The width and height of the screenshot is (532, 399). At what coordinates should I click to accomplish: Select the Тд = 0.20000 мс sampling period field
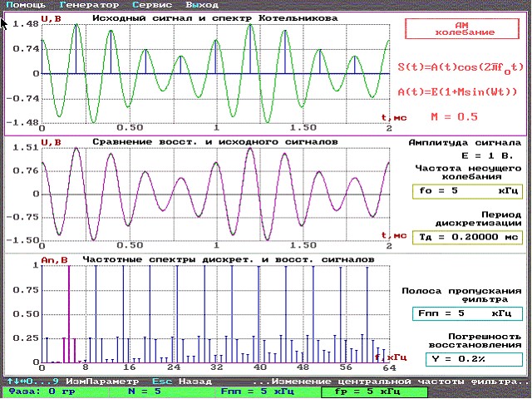tap(465, 237)
